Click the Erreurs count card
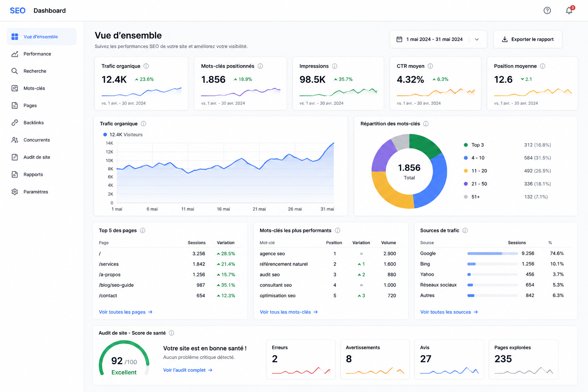 (x=301, y=359)
